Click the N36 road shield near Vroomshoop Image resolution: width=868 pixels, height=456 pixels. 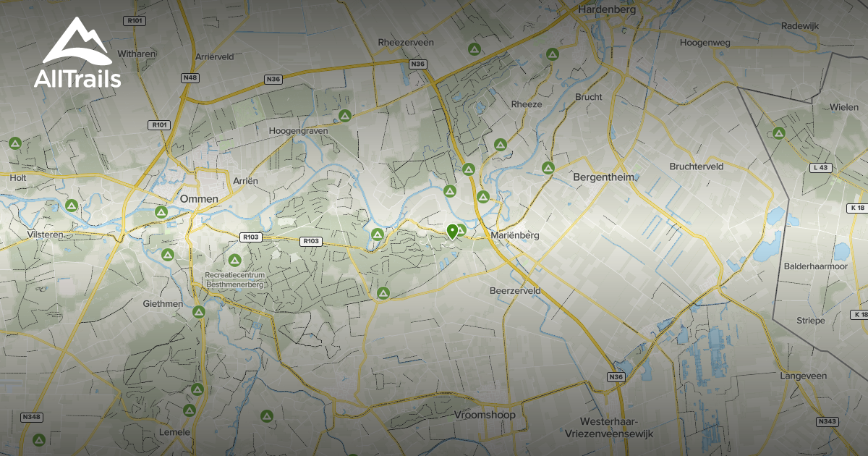[x=616, y=376]
